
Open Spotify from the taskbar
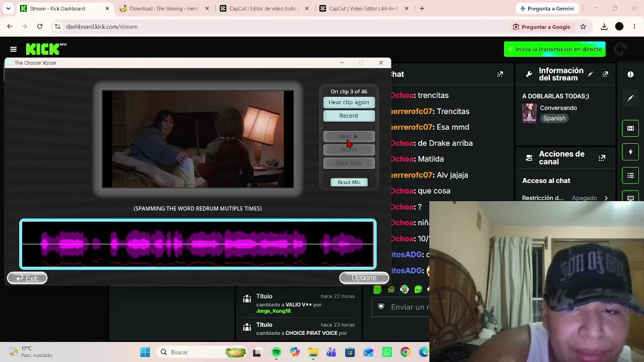click(x=276, y=352)
